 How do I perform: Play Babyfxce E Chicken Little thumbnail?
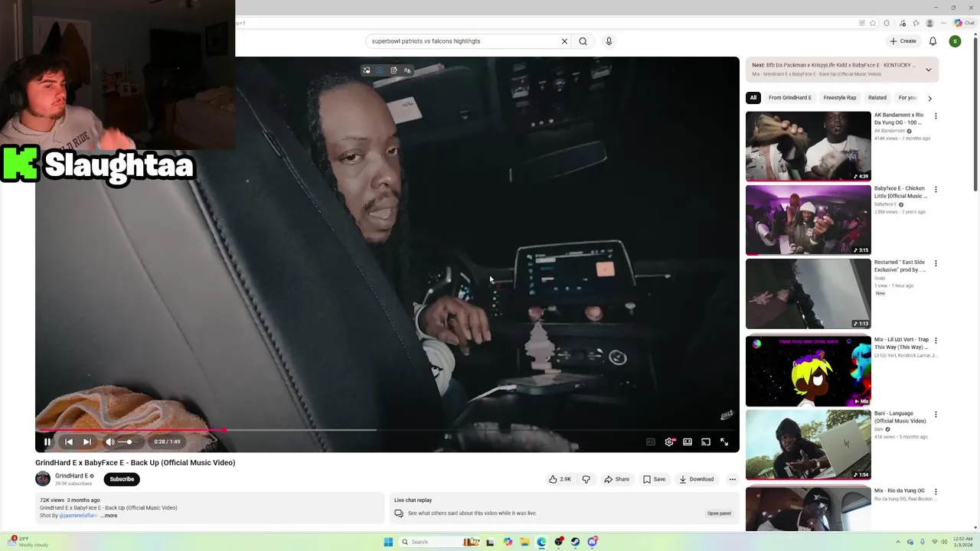[808, 220]
